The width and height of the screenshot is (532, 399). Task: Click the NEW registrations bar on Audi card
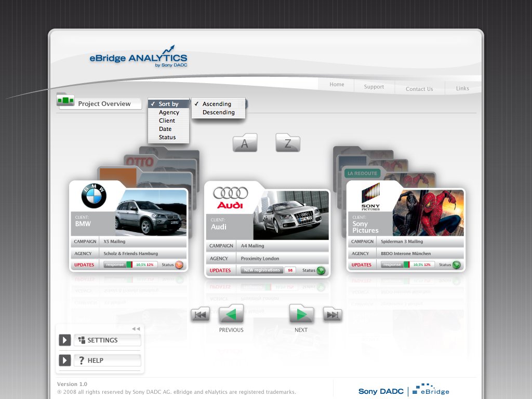pyautogui.click(x=262, y=270)
